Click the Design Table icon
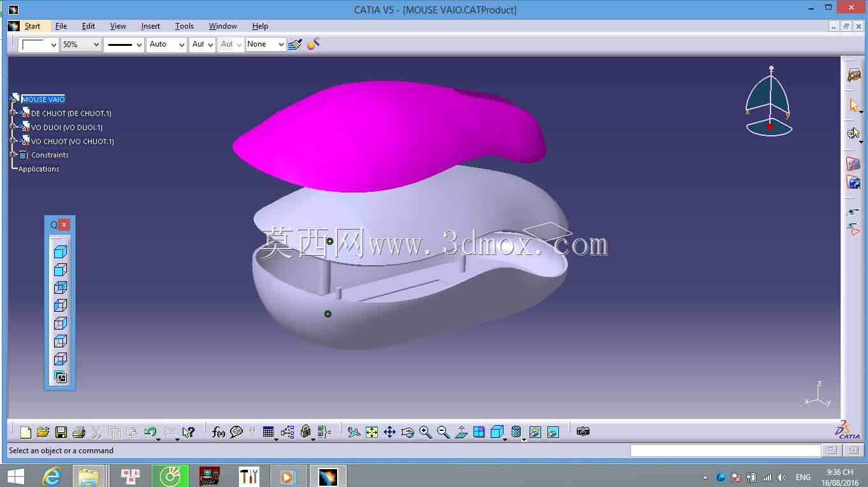The width and height of the screenshot is (868, 487). pos(268,432)
